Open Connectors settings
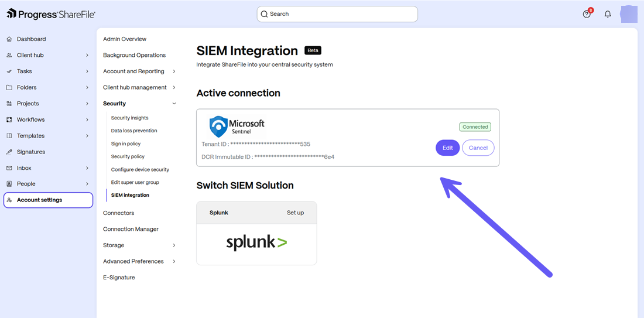644x318 pixels. pos(119,213)
